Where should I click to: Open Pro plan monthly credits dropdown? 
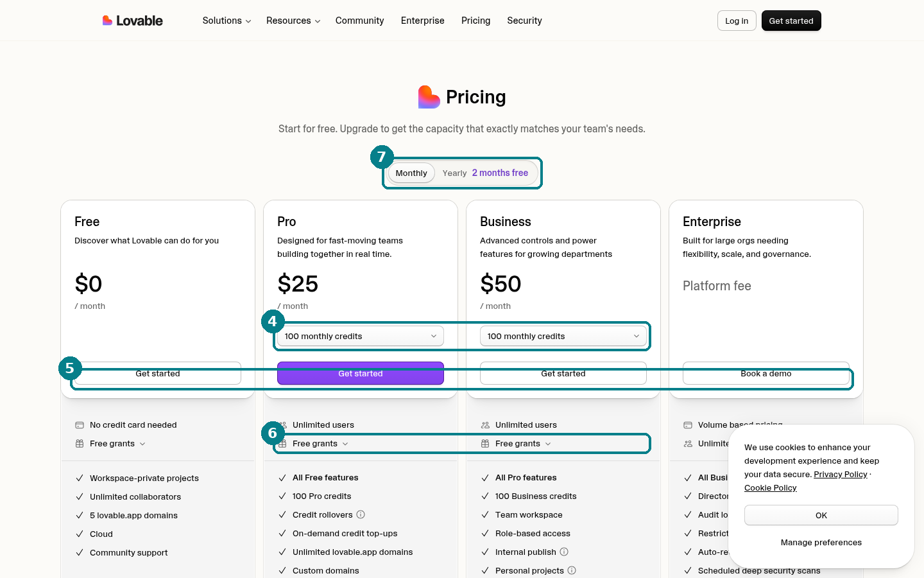tap(361, 336)
